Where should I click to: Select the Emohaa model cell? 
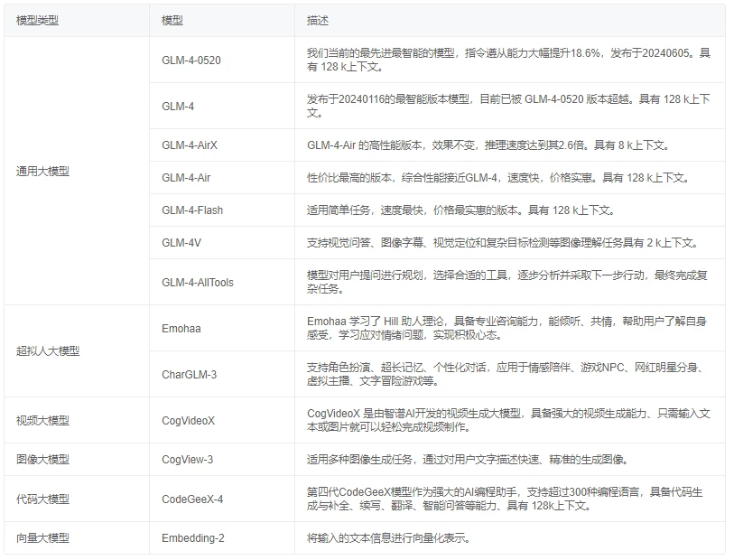[x=222, y=328]
